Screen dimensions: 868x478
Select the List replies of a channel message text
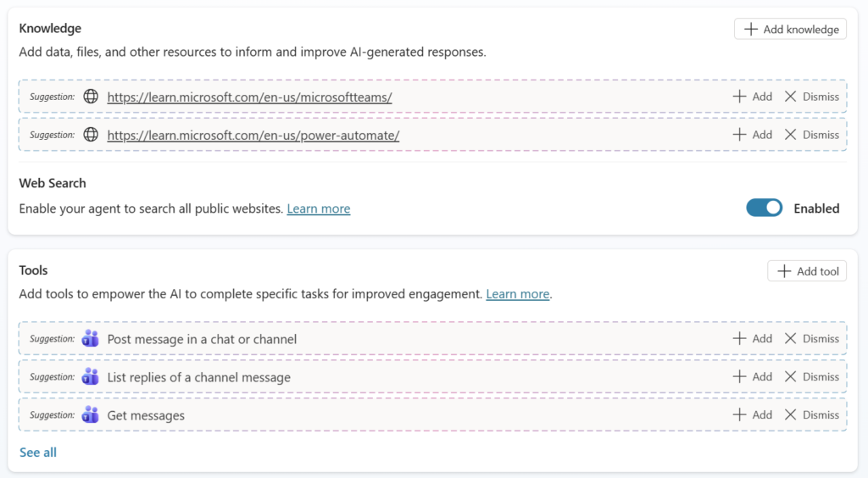[x=198, y=377]
